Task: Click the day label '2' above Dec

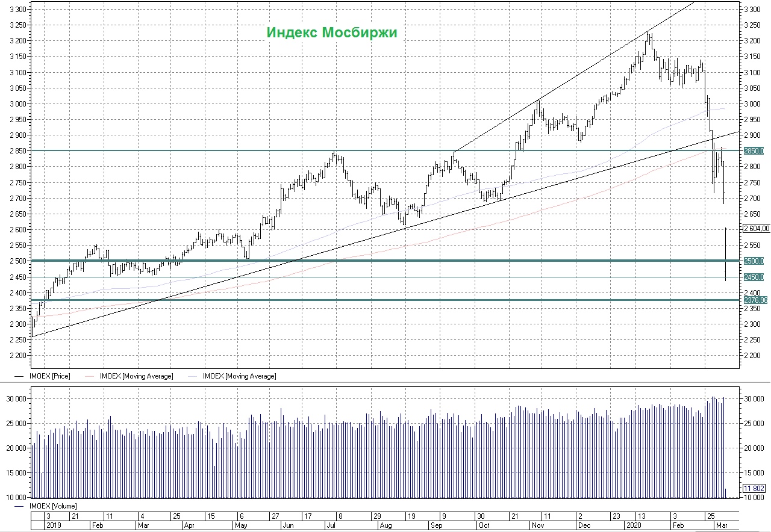Action: tap(579, 516)
